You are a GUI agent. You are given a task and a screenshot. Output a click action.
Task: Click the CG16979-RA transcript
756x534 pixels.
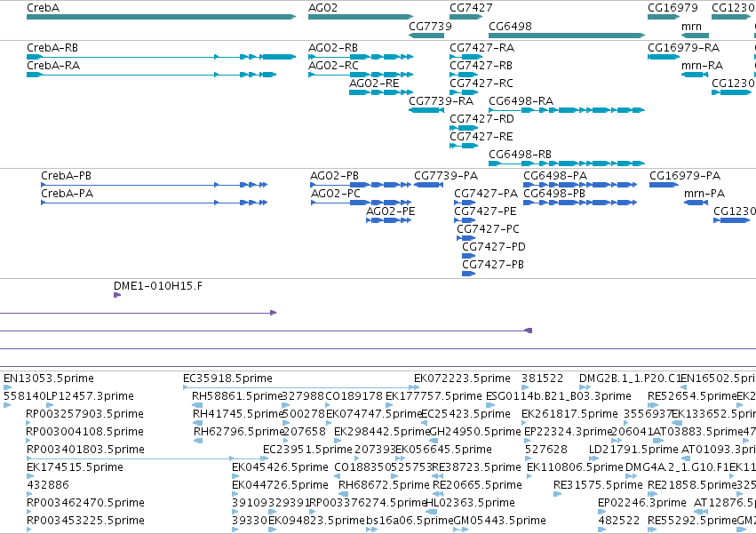pyautogui.click(x=664, y=57)
